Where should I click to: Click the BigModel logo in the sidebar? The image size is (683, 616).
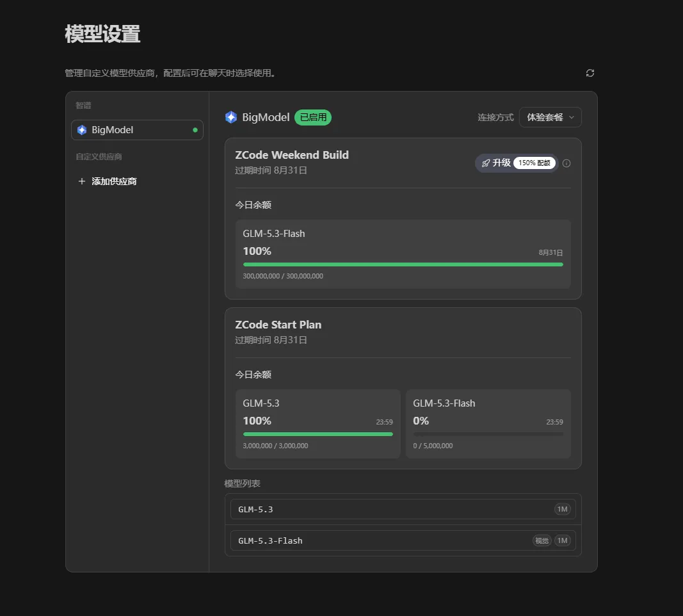82,130
